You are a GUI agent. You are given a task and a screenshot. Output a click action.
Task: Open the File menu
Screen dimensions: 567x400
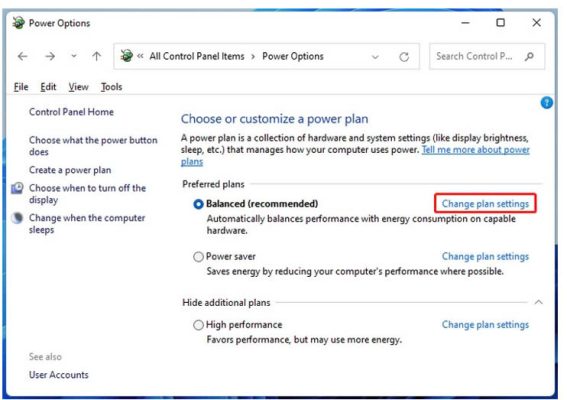[21, 87]
